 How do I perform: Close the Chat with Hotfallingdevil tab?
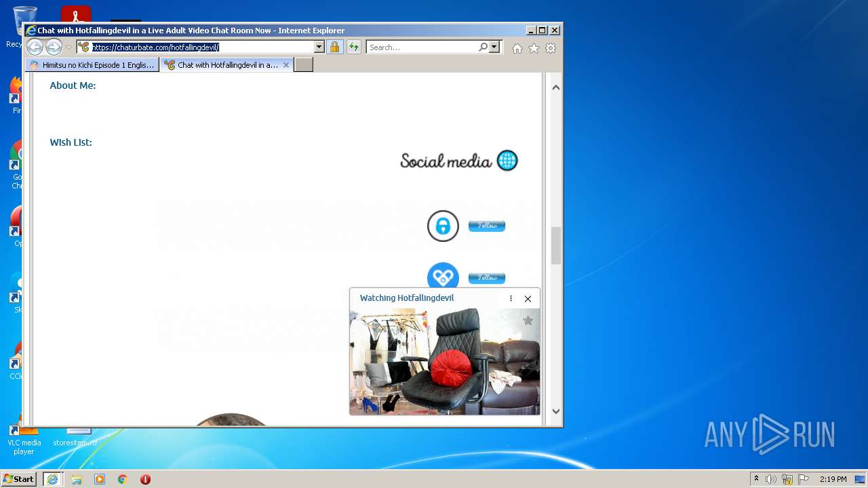coord(286,65)
